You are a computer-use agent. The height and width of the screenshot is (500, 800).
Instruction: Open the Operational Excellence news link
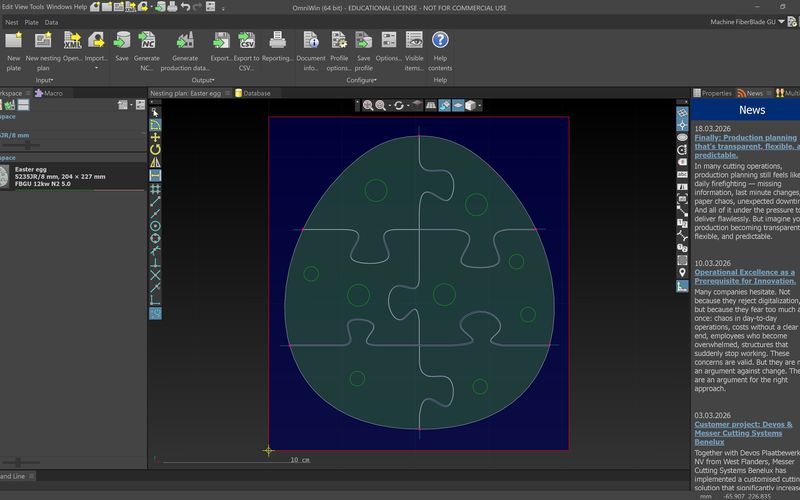(x=745, y=277)
